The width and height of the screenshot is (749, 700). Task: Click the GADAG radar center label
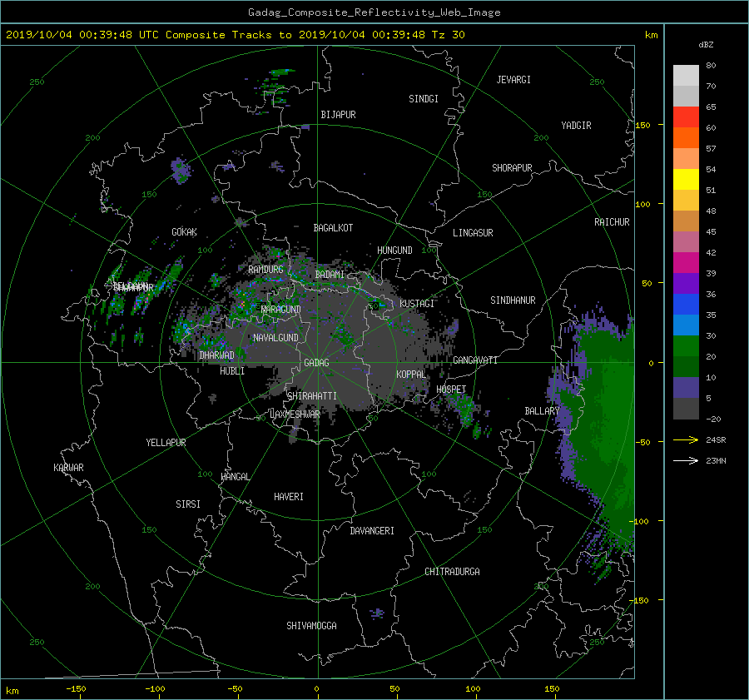(317, 363)
